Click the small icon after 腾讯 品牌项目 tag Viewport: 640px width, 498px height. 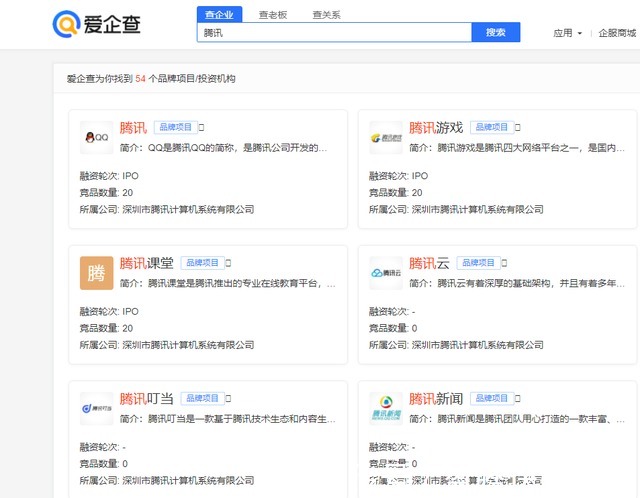coord(201,127)
